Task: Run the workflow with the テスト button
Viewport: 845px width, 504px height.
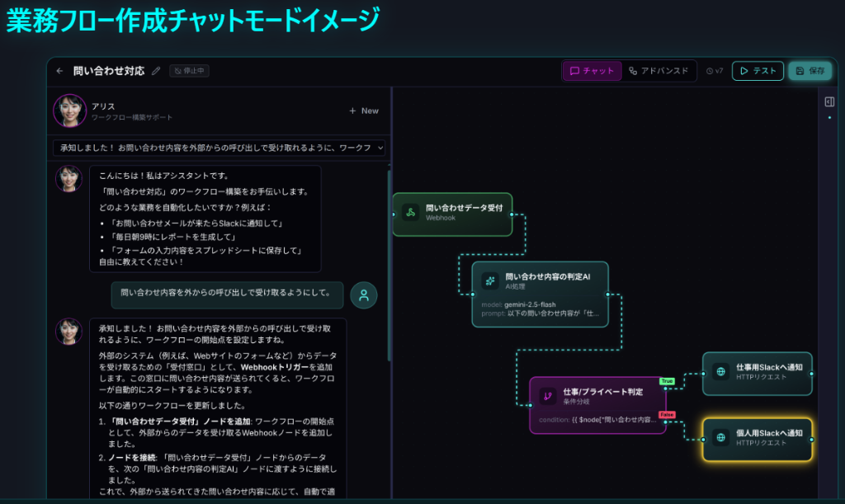Action: (x=757, y=71)
